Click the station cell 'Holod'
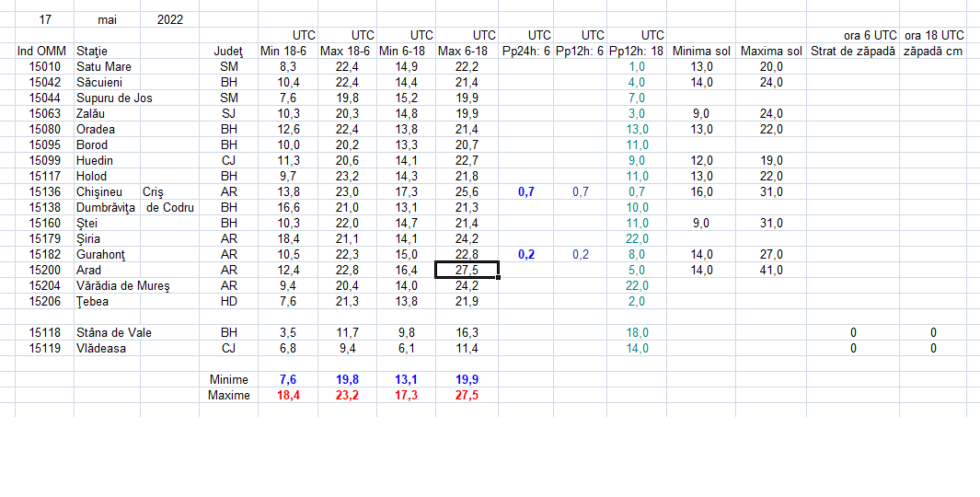The image size is (980, 497). point(107,177)
